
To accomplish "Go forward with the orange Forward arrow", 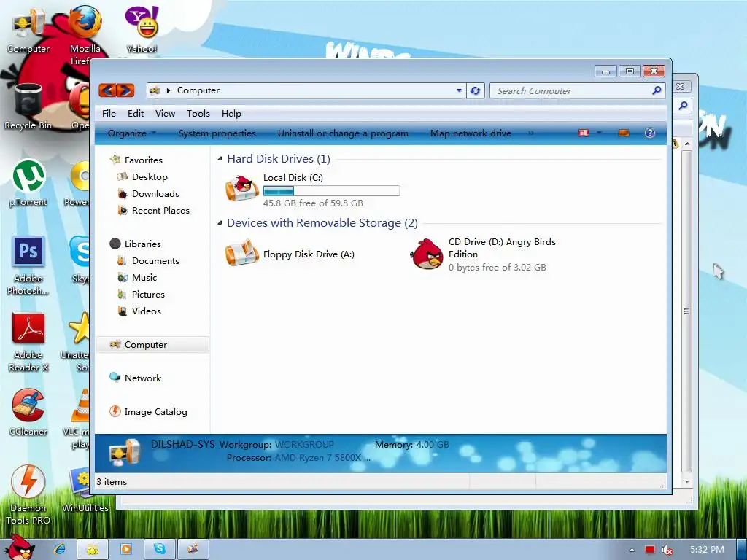I will (125, 90).
